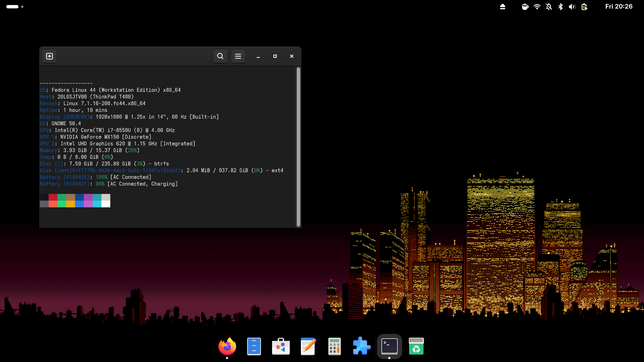This screenshot has height=362, width=644.
Task: Click the Memory usage line
Action: click(x=90, y=150)
